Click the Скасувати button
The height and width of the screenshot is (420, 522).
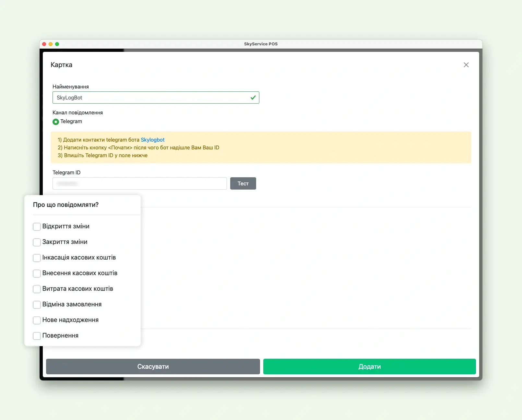tap(153, 367)
